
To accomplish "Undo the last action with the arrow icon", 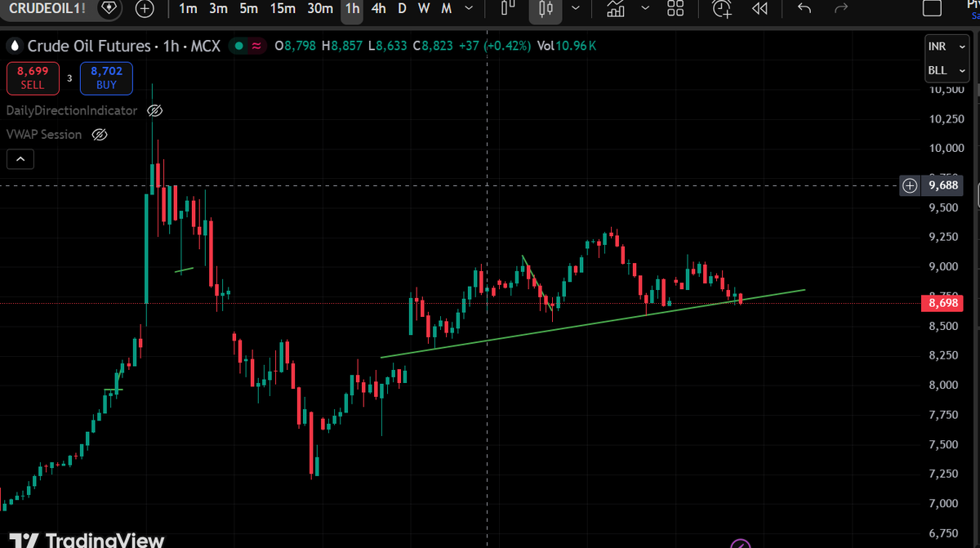I will 804,8.
